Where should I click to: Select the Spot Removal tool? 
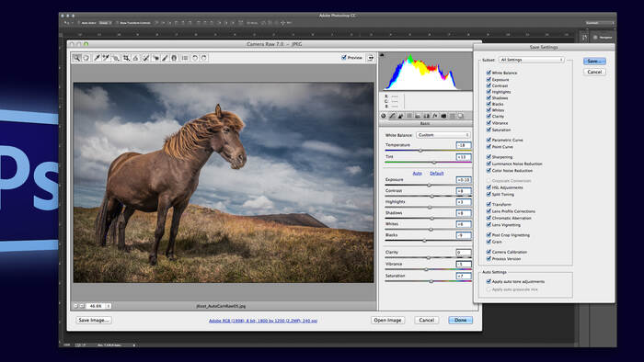145,58
